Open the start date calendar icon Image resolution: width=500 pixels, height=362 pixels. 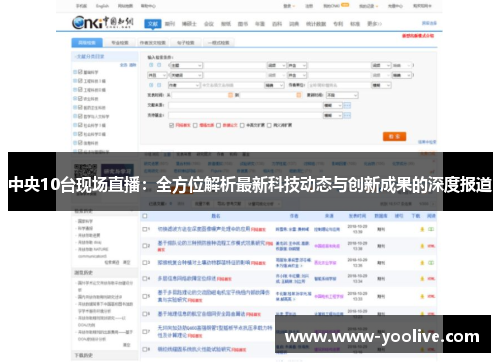230,95
